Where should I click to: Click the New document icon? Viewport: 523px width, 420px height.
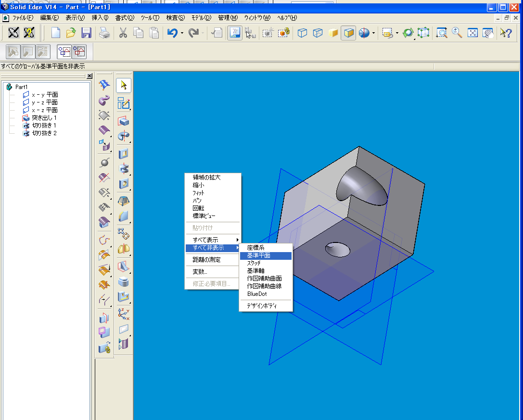[56, 33]
